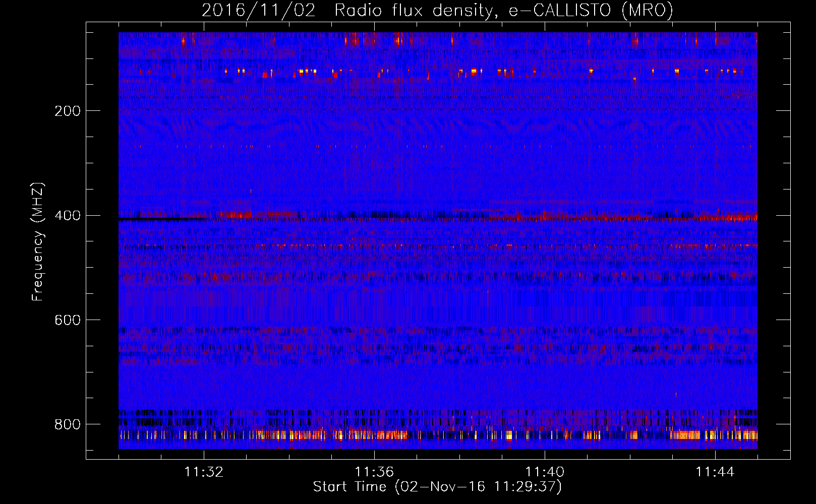Click the 400 frequency tick label

(x=67, y=216)
